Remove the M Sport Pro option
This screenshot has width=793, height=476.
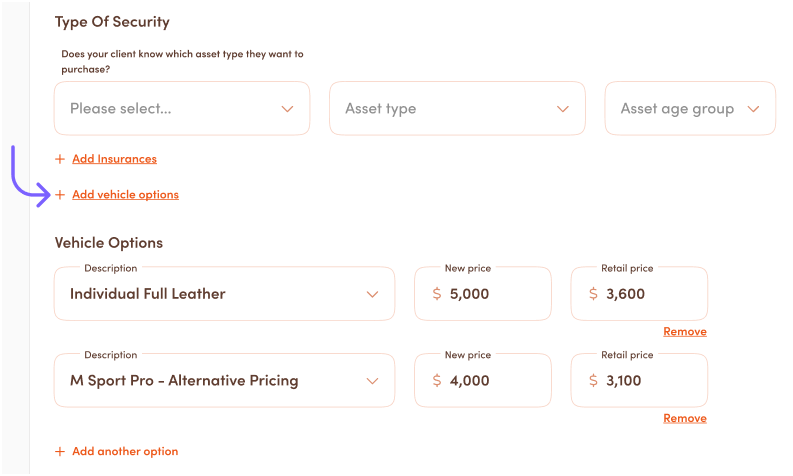point(684,419)
